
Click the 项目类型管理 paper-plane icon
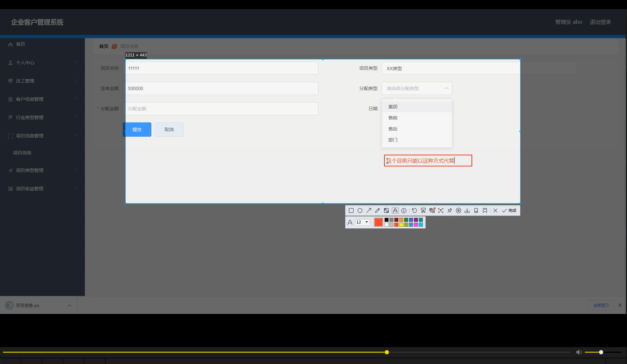point(10,170)
